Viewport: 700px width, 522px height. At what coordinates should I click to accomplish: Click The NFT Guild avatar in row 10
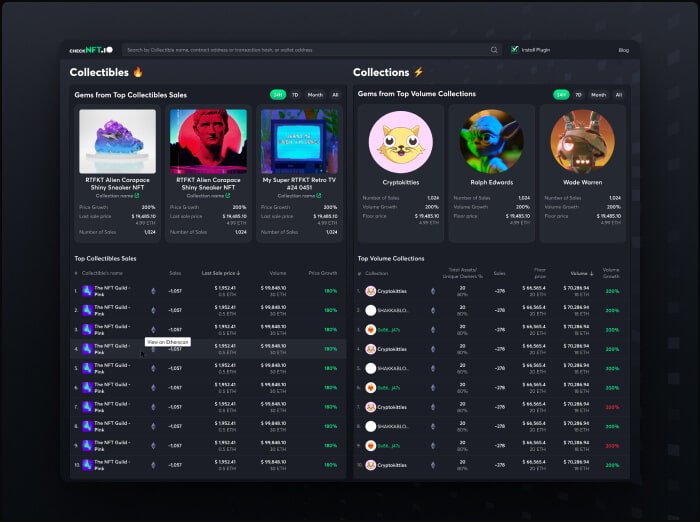click(x=87, y=465)
